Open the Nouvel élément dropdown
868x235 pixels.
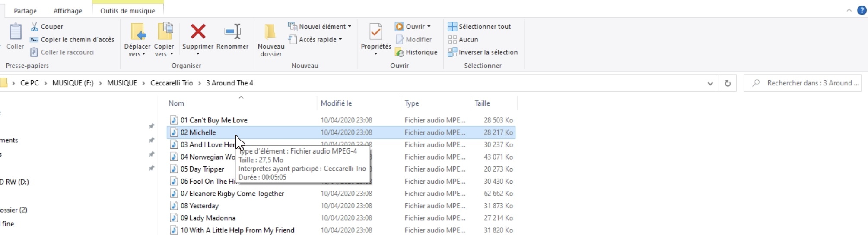[x=320, y=27]
